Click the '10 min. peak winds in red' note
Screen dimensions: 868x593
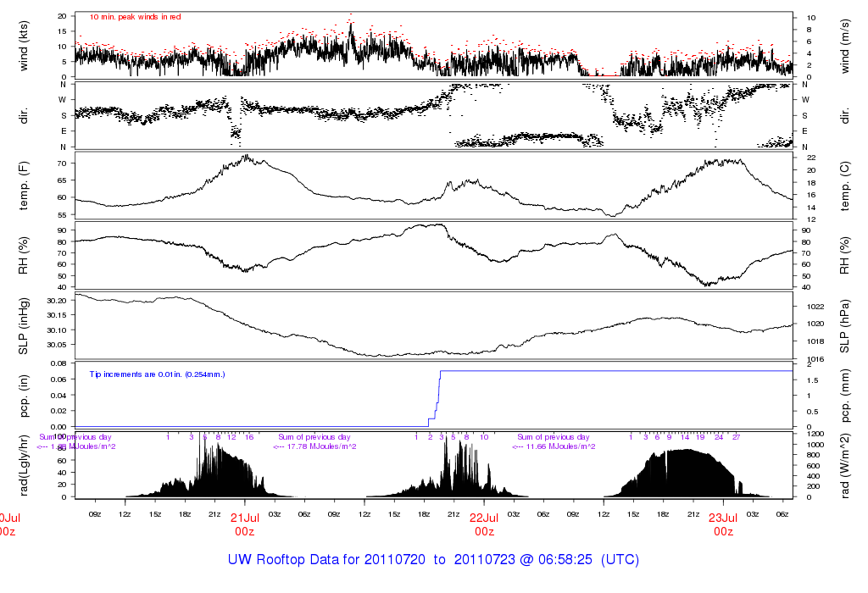[135, 17]
